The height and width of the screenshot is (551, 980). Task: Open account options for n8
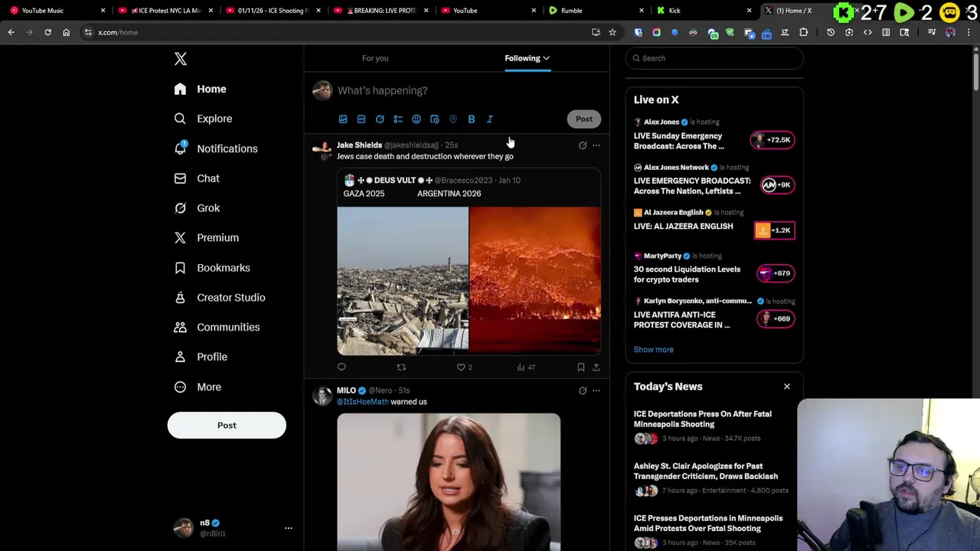point(289,528)
